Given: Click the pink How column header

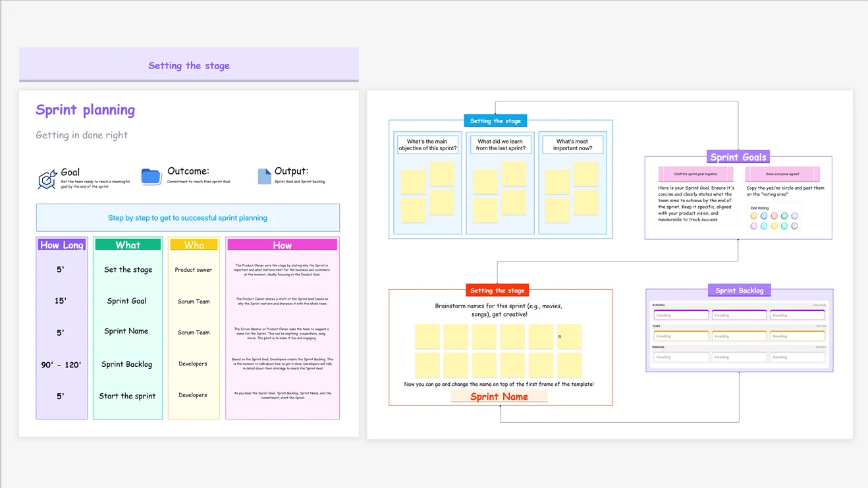Looking at the screenshot, I should (x=282, y=245).
